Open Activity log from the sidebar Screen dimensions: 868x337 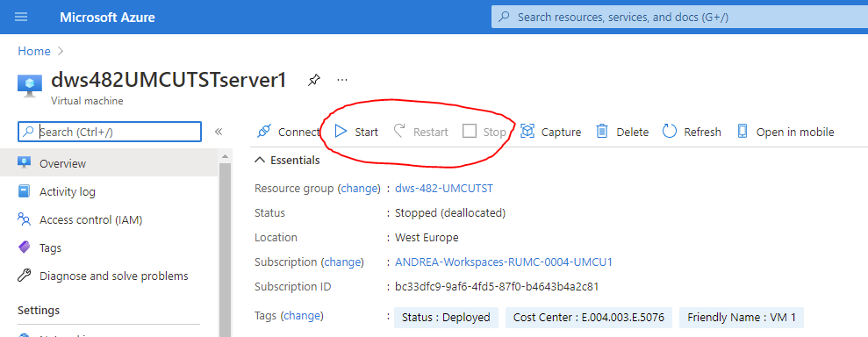click(x=109, y=191)
